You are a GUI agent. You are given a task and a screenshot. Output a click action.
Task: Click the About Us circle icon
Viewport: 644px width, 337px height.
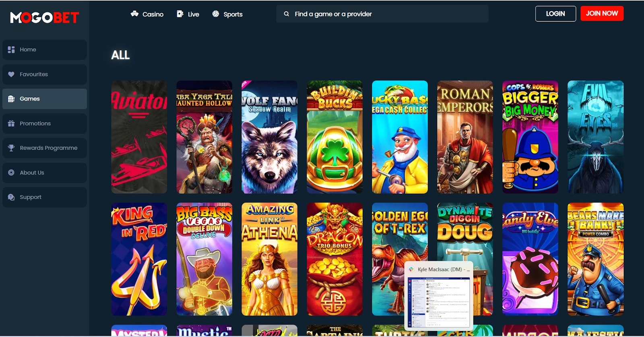11,173
